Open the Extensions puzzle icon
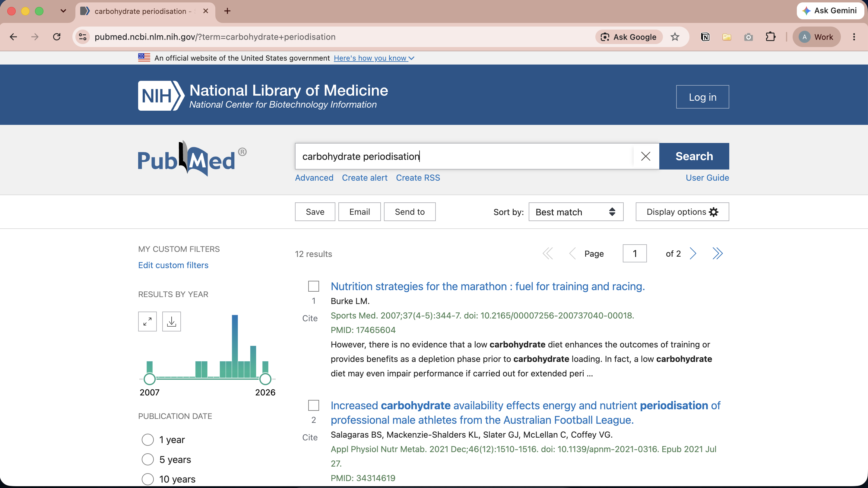 tap(770, 37)
